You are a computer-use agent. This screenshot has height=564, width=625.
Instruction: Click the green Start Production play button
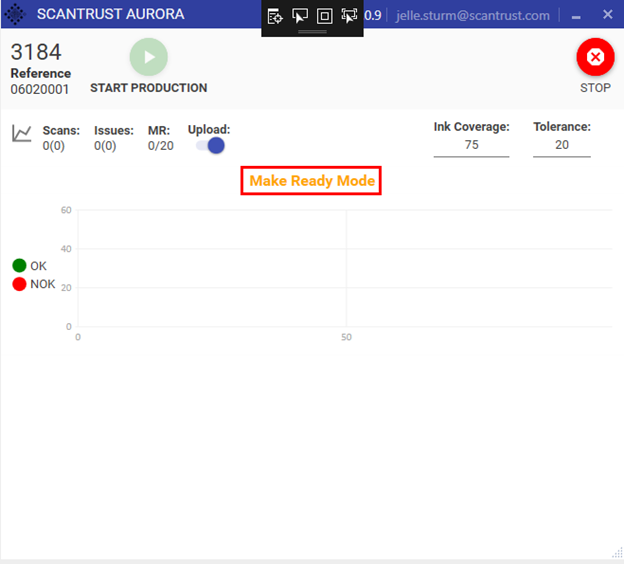point(149,57)
